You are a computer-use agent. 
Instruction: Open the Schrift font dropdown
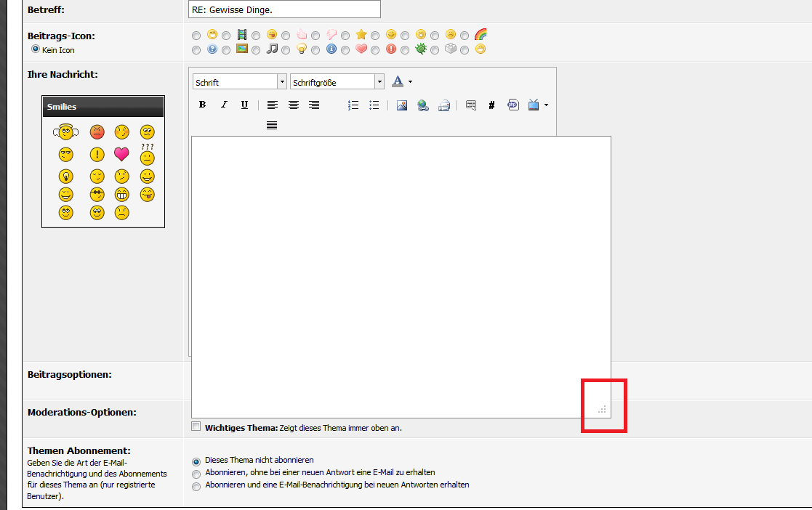pyautogui.click(x=281, y=82)
